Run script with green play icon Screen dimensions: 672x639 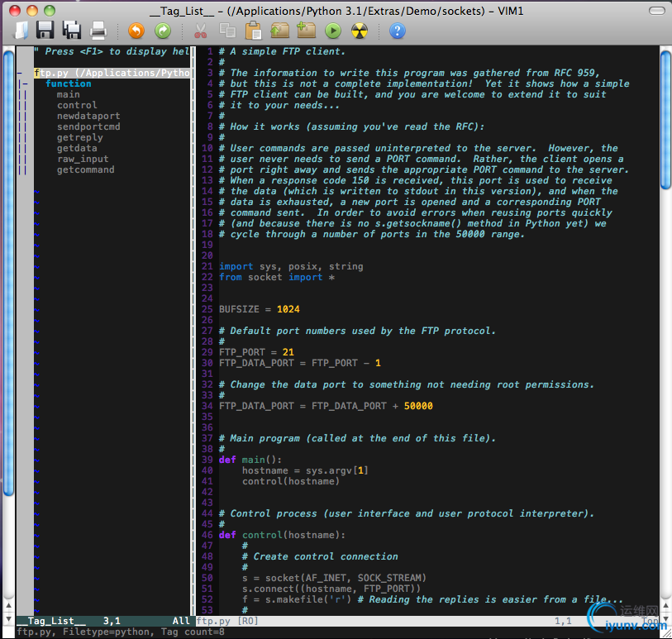333,31
